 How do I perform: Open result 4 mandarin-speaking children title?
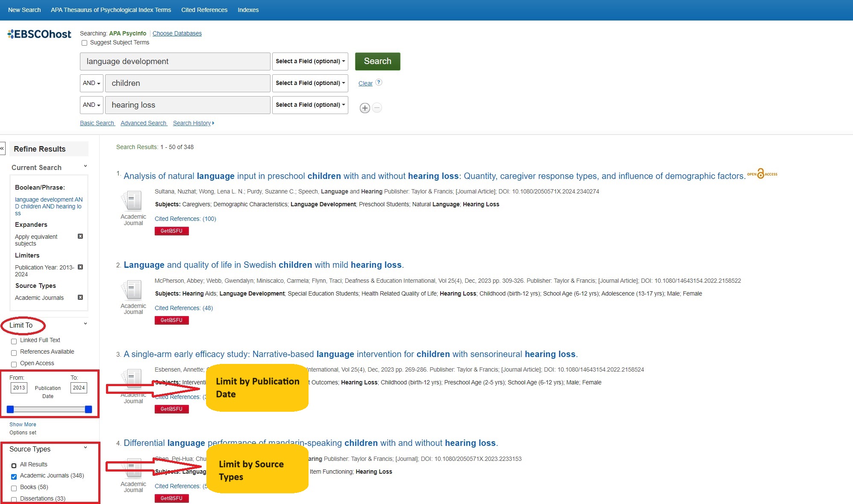coord(311,443)
